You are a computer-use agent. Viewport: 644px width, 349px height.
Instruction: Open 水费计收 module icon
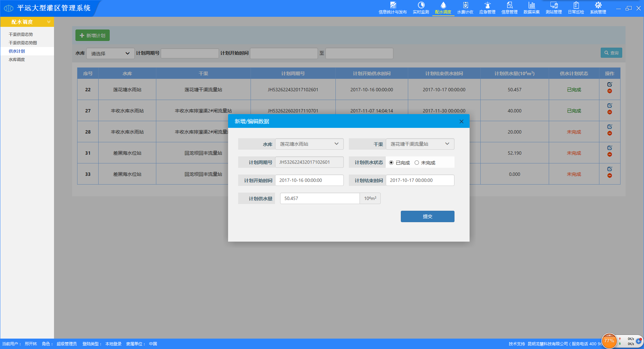465,5
